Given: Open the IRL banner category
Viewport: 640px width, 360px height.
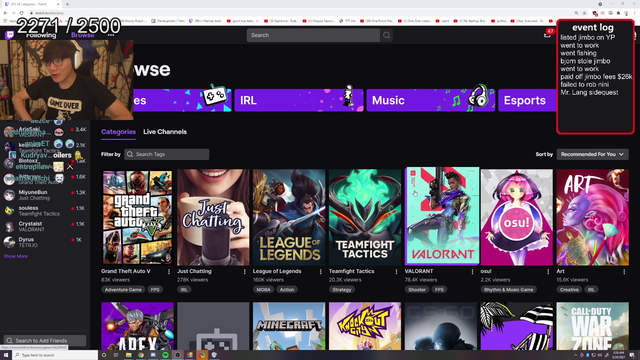Looking at the screenshot, I should (x=299, y=100).
